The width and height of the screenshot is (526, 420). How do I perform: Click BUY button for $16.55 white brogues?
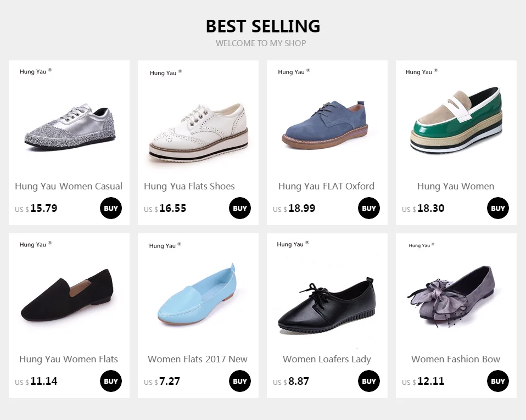click(240, 208)
